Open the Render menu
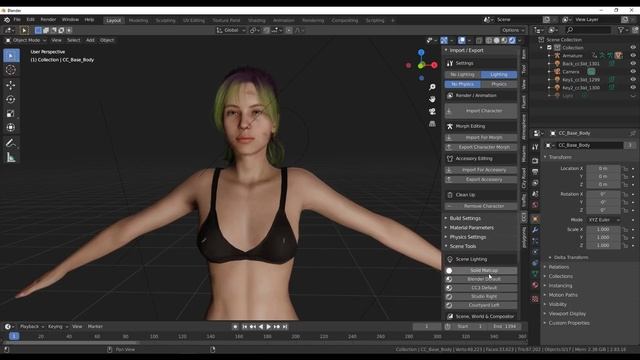The height and width of the screenshot is (360, 640). (48, 20)
